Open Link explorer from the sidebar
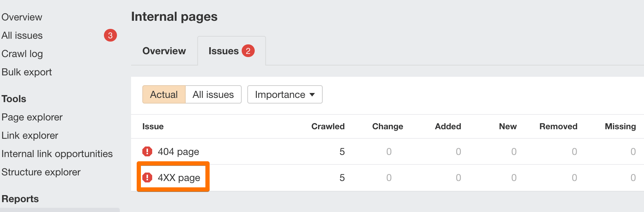 (x=30, y=135)
